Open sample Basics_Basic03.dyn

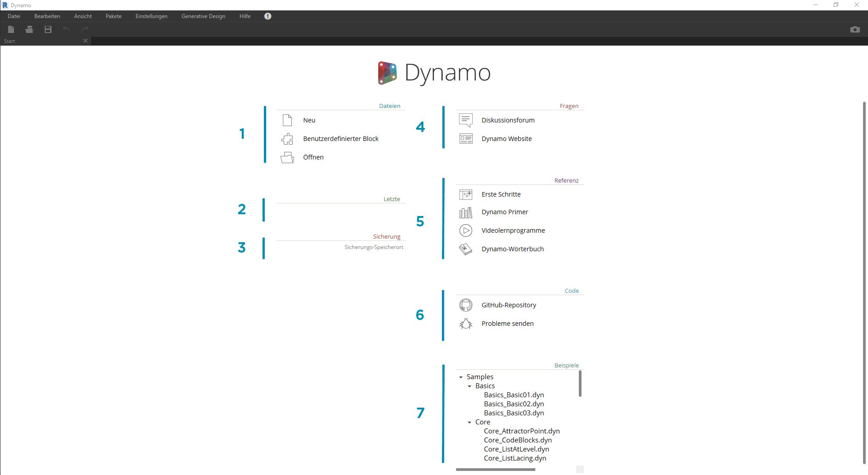tap(514, 413)
